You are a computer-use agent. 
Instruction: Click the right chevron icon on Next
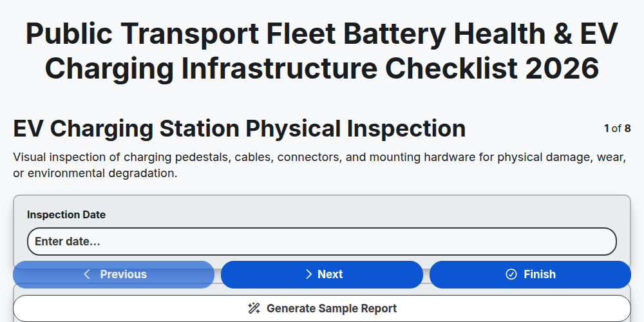[x=309, y=274]
